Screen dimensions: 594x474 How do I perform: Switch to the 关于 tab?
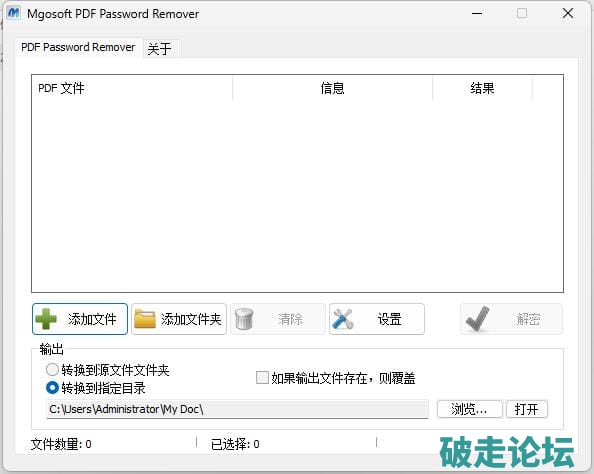pyautogui.click(x=159, y=48)
